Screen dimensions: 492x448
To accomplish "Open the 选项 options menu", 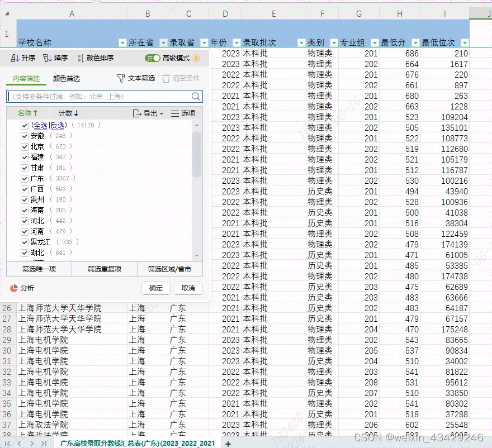I will (183, 113).
